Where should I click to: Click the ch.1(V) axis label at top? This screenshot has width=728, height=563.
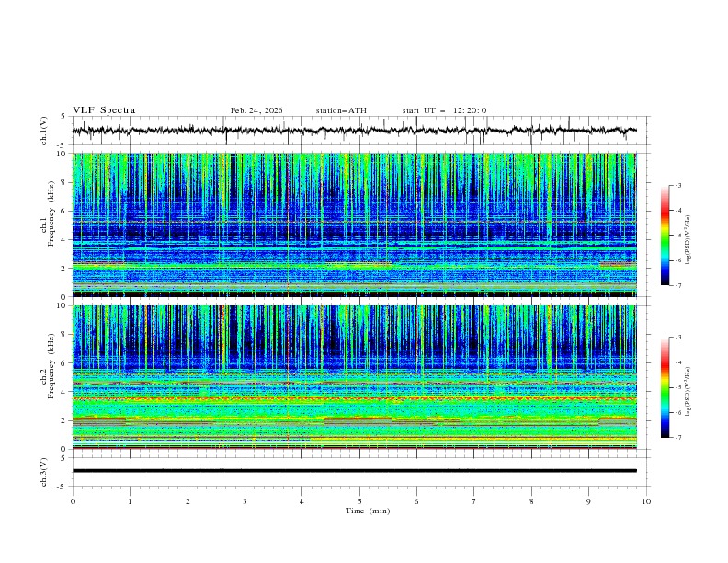click(46, 131)
